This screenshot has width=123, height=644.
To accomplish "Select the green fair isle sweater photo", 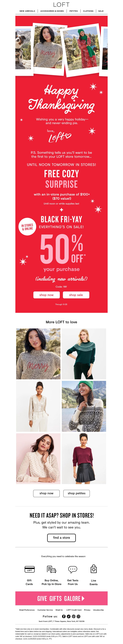I will click(x=84, y=354).
